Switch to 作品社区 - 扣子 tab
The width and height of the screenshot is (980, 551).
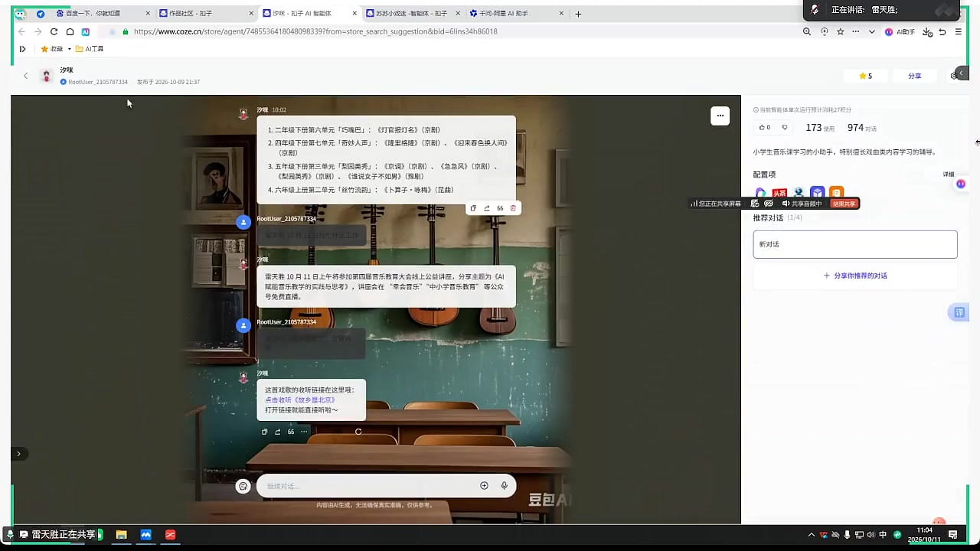(x=206, y=14)
